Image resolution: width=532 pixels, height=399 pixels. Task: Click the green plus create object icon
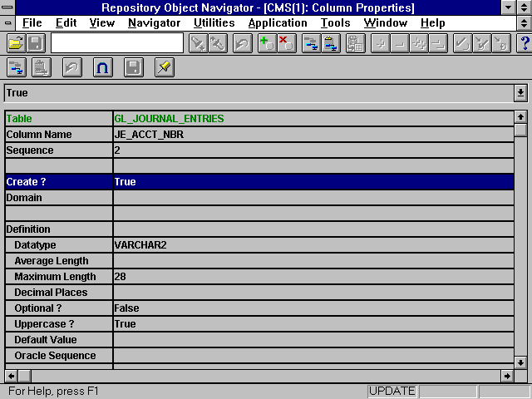(x=266, y=43)
